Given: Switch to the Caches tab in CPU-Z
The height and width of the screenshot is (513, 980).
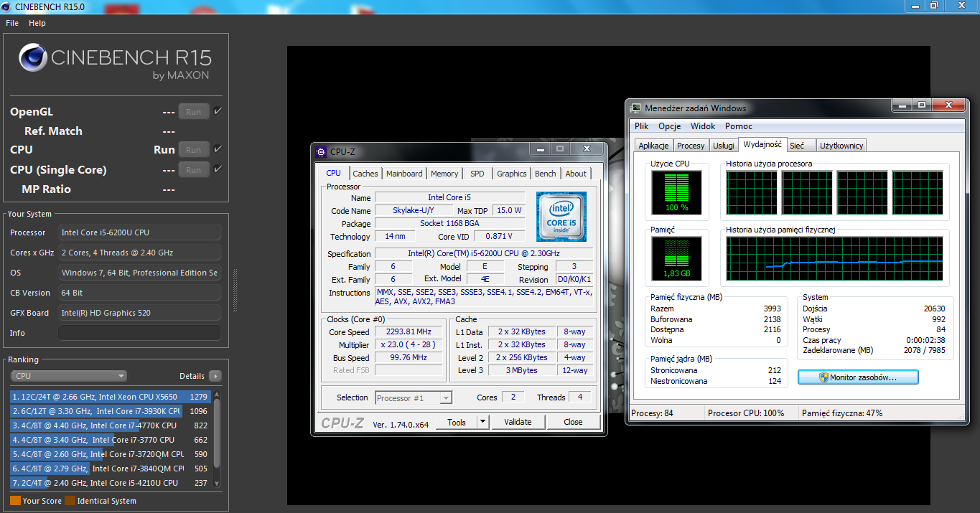Looking at the screenshot, I should click(x=365, y=174).
